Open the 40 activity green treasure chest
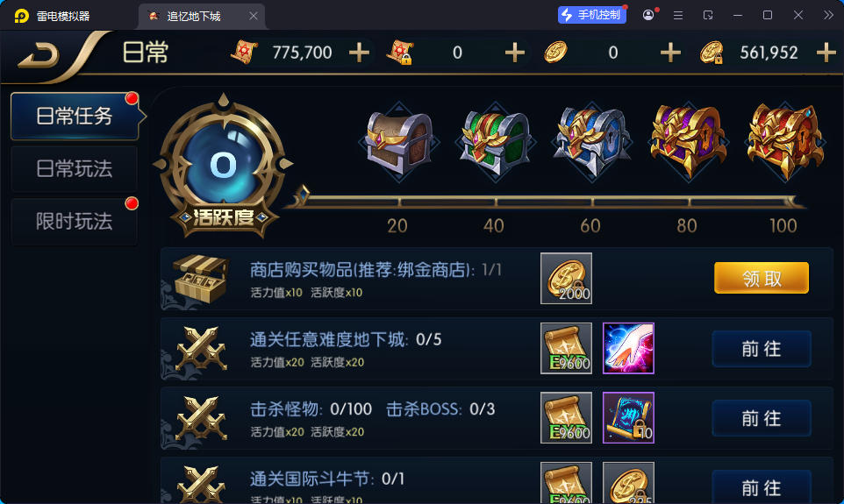The image size is (844, 504). (x=495, y=141)
